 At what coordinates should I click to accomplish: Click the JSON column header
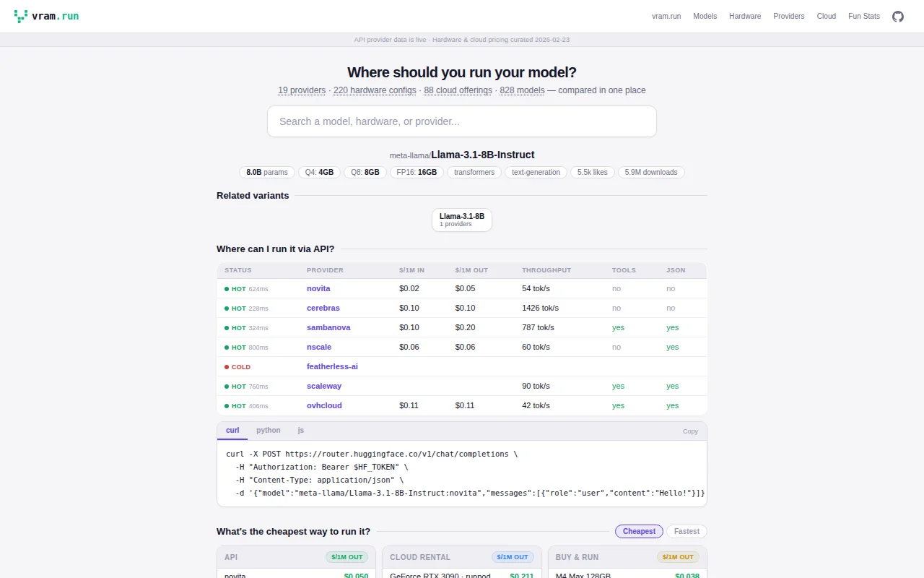[x=676, y=270]
